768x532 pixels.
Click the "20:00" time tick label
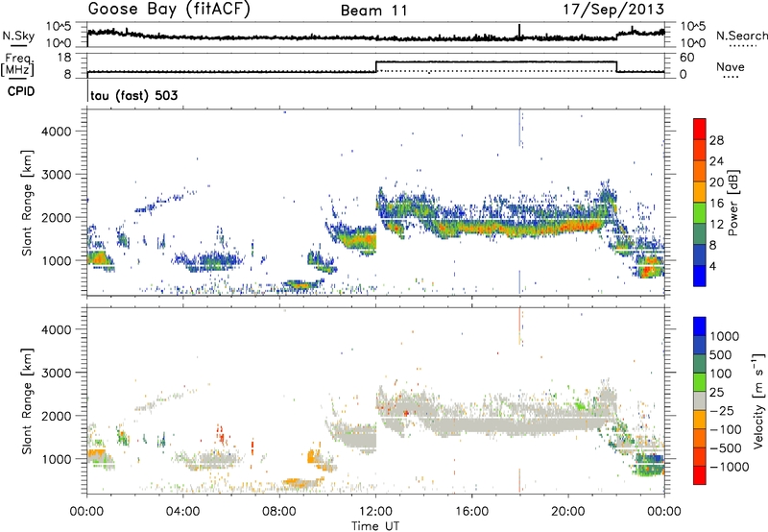567,512
